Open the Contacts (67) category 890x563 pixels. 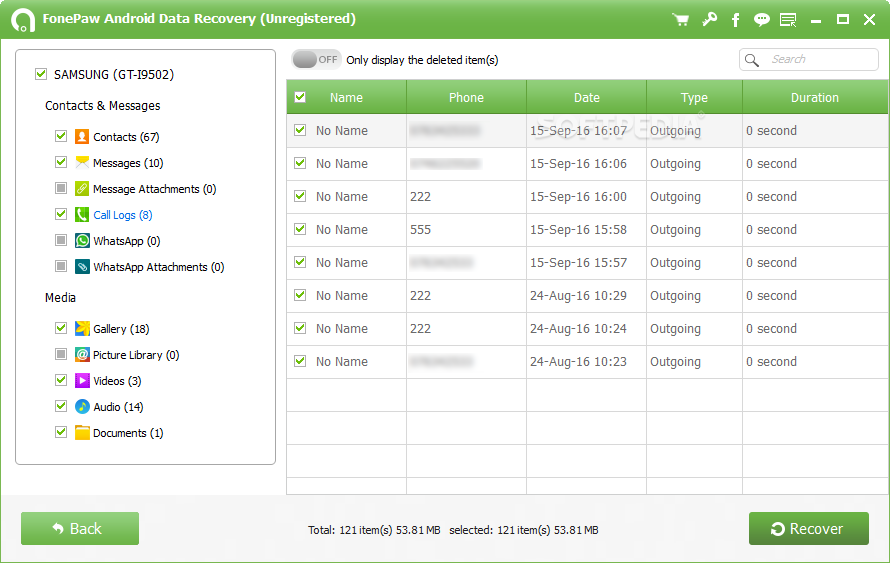click(126, 137)
